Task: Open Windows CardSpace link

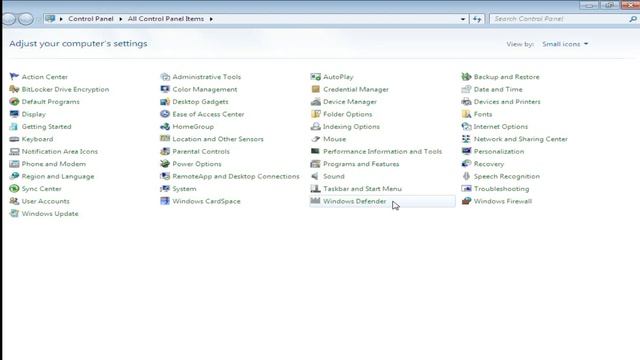Action: click(x=206, y=201)
